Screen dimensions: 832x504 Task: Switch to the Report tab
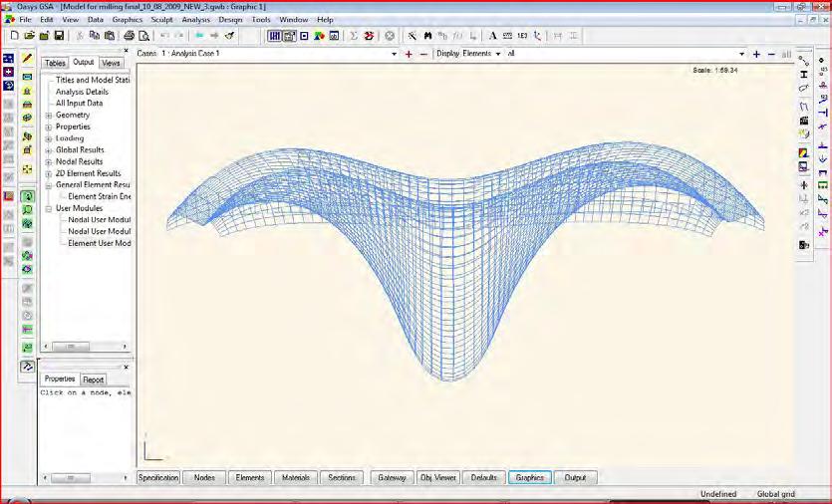pyautogui.click(x=93, y=379)
